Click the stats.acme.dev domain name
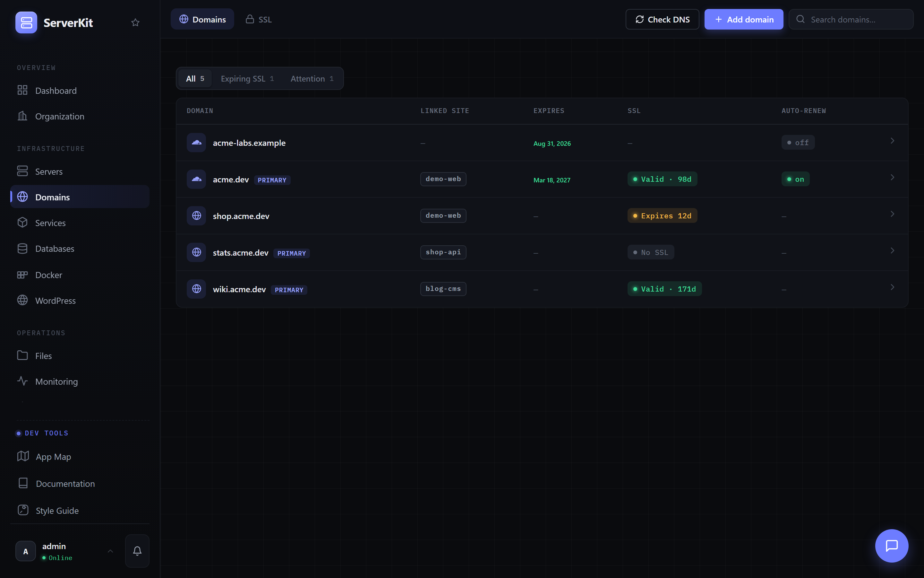The image size is (924, 578). 241,253
